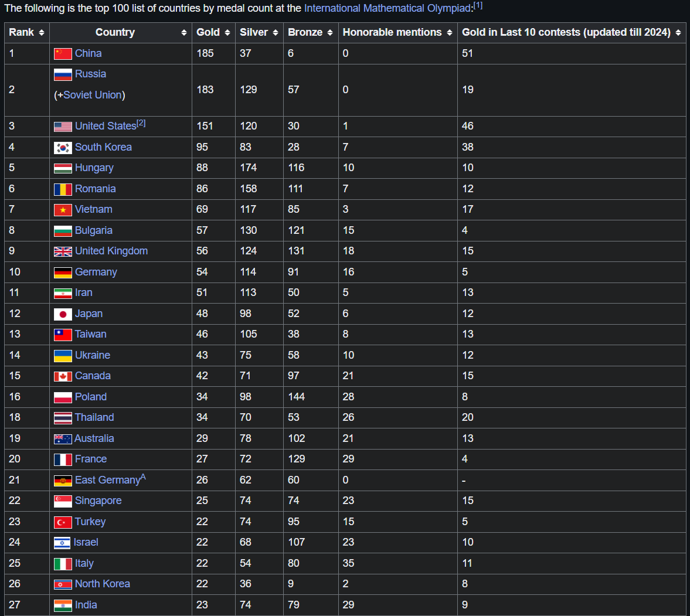Open footnote [2] beside United States
This screenshot has height=616, width=690.
click(141, 123)
